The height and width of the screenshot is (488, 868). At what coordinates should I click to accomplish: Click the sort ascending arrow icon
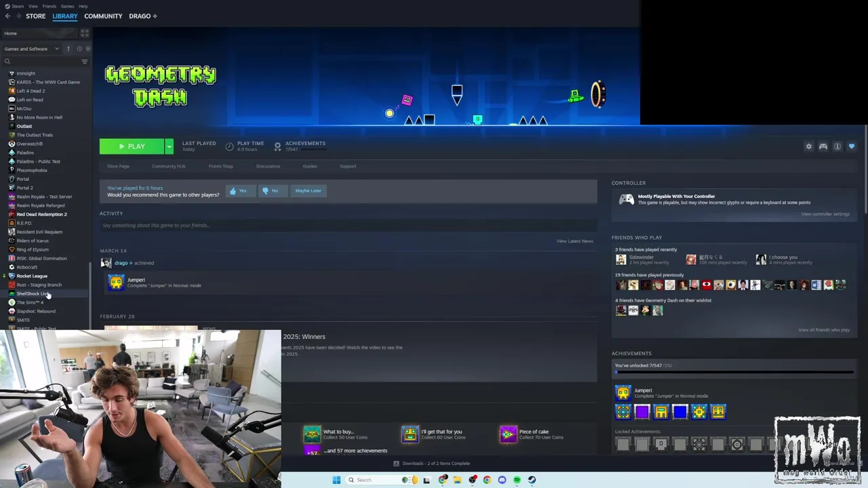68,49
